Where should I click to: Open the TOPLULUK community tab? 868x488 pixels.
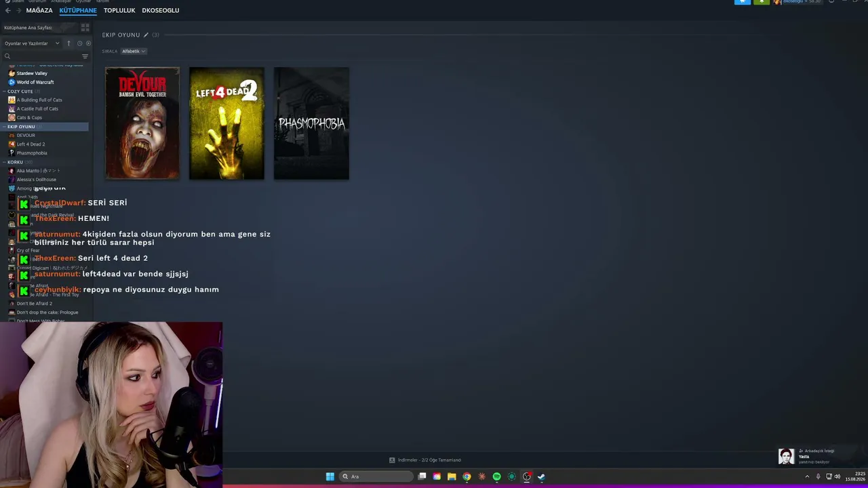click(x=119, y=10)
